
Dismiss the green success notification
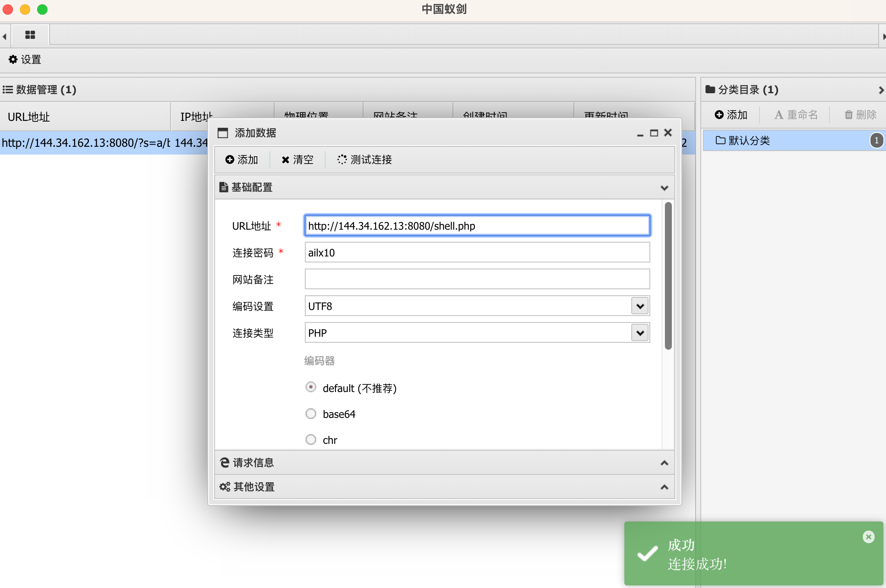pos(868,537)
